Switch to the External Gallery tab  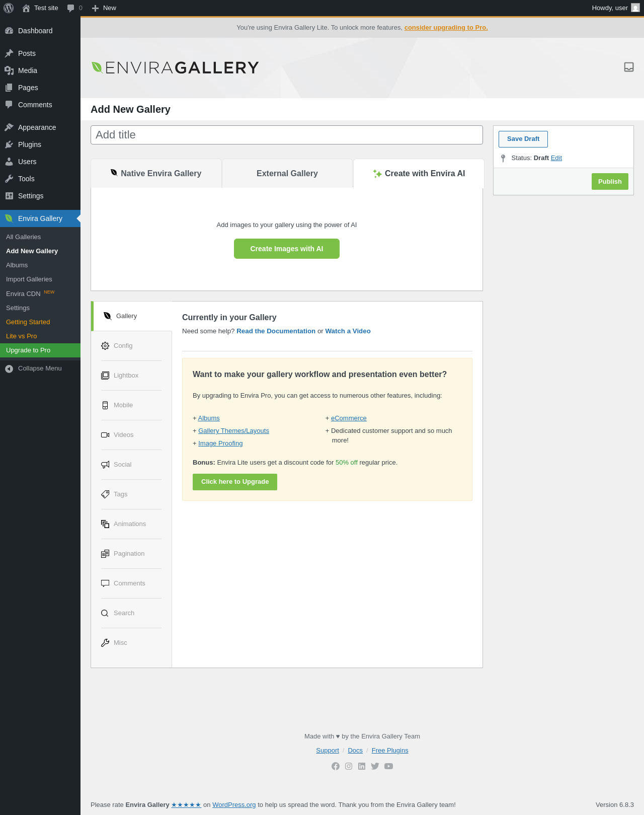[287, 174]
